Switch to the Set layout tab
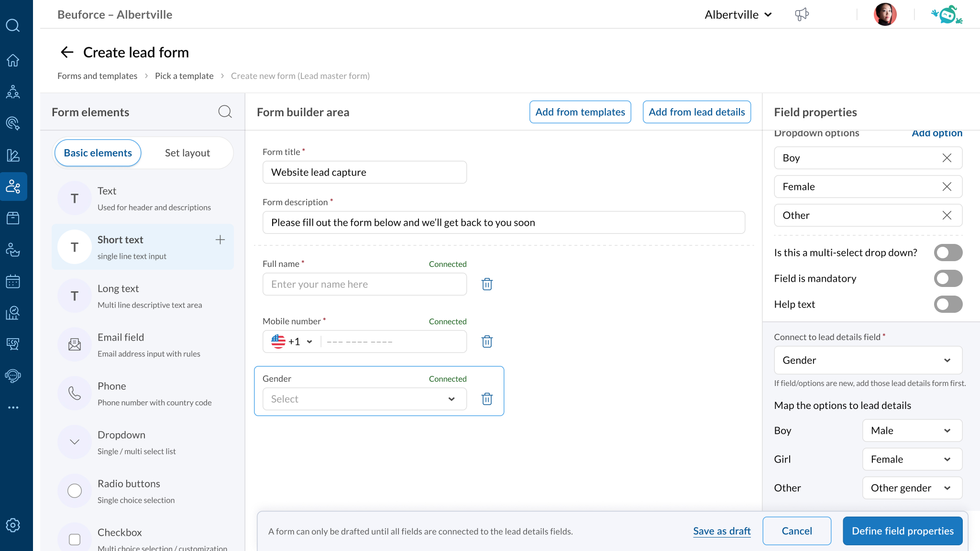 coord(187,153)
